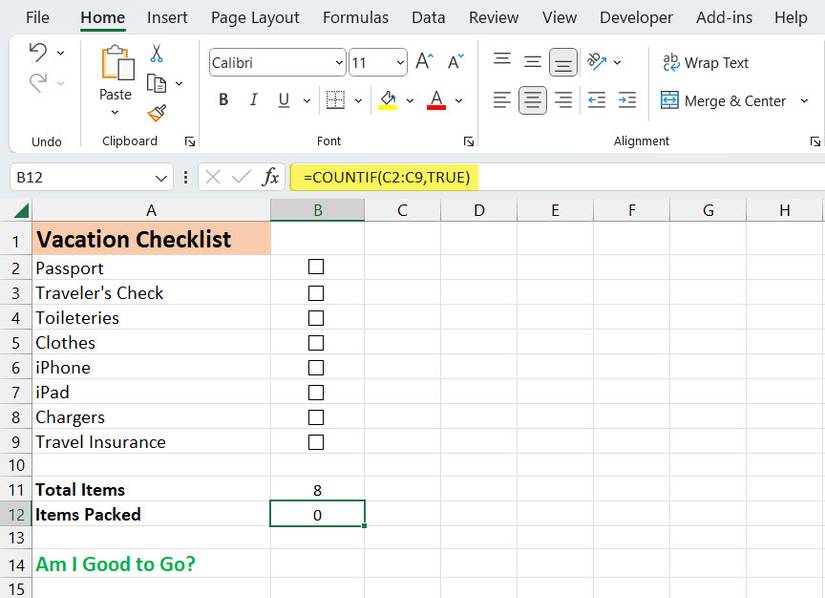Apply yellow fill color with the paint bucket

click(x=388, y=100)
